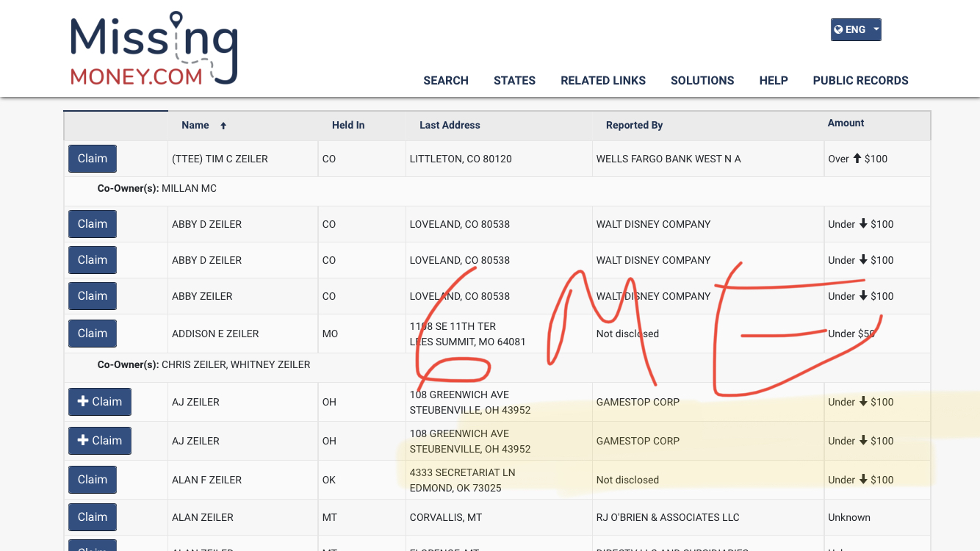Claim the ABBY ZEILER row without middle initial
This screenshot has height=551, width=980.
[x=93, y=296]
